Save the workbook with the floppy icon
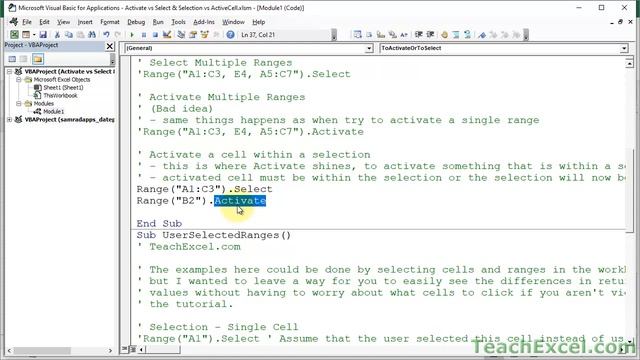The width and height of the screenshot is (640, 360). 43,35
